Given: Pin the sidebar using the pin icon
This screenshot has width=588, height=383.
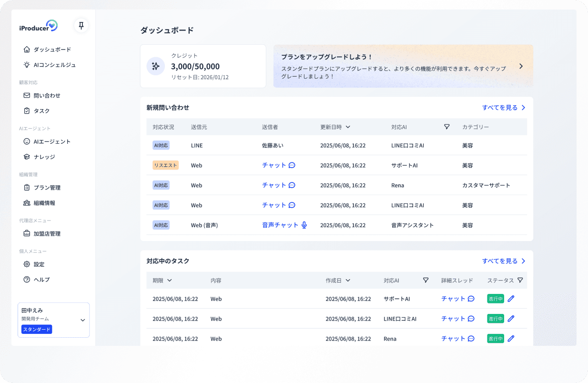Looking at the screenshot, I should [x=81, y=26].
